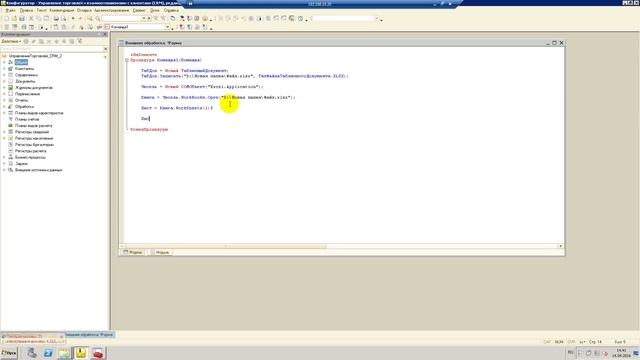Expand the Документы tree node
The image size is (640, 360).
tap(4, 81)
